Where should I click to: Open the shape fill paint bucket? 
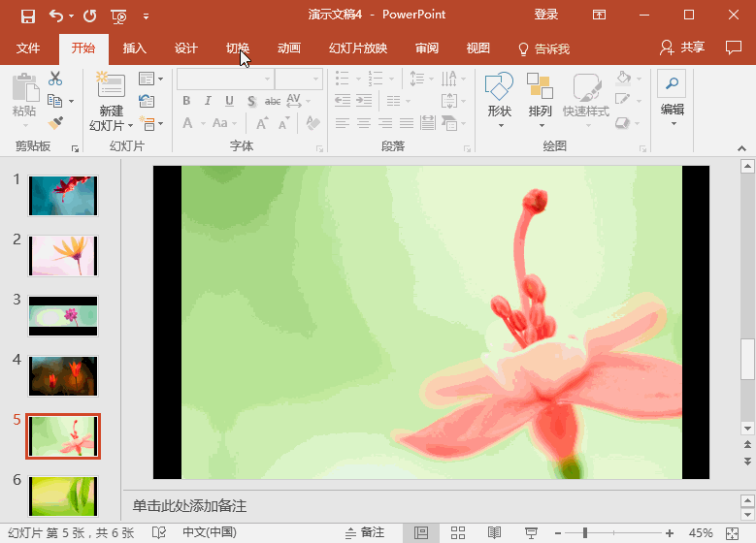click(x=628, y=78)
